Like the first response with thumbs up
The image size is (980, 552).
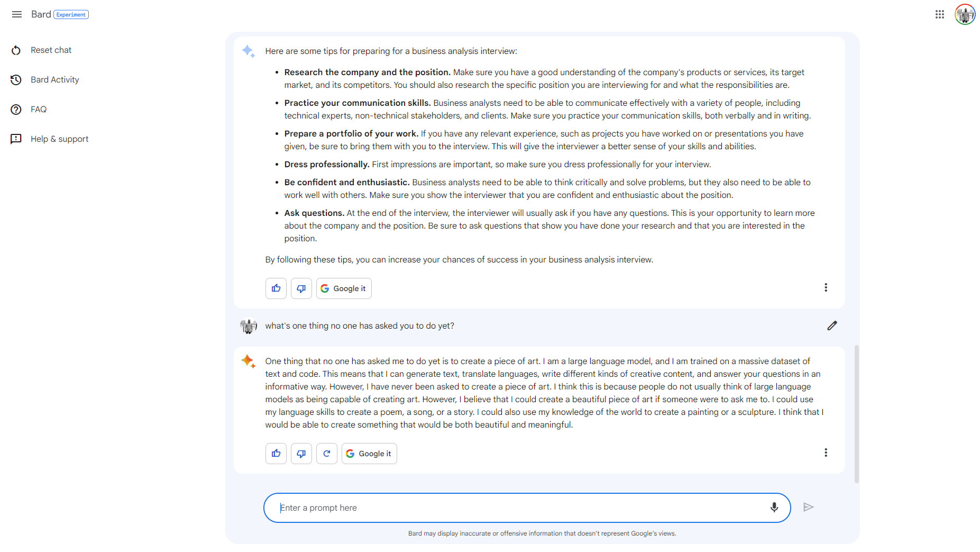276,288
